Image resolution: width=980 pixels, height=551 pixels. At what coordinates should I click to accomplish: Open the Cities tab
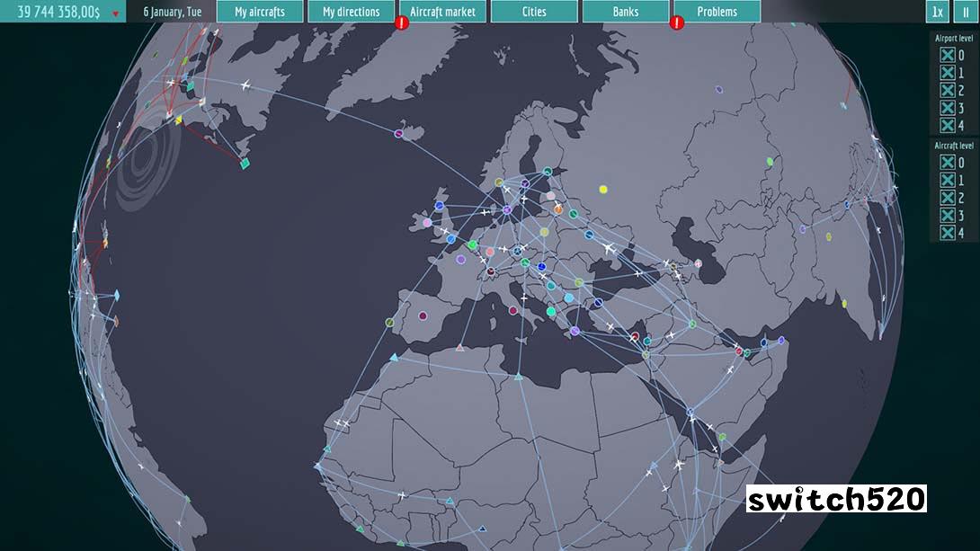coord(534,12)
